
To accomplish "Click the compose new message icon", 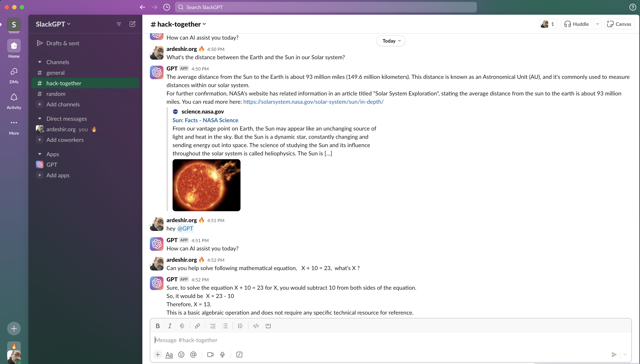I will tap(132, 24).
